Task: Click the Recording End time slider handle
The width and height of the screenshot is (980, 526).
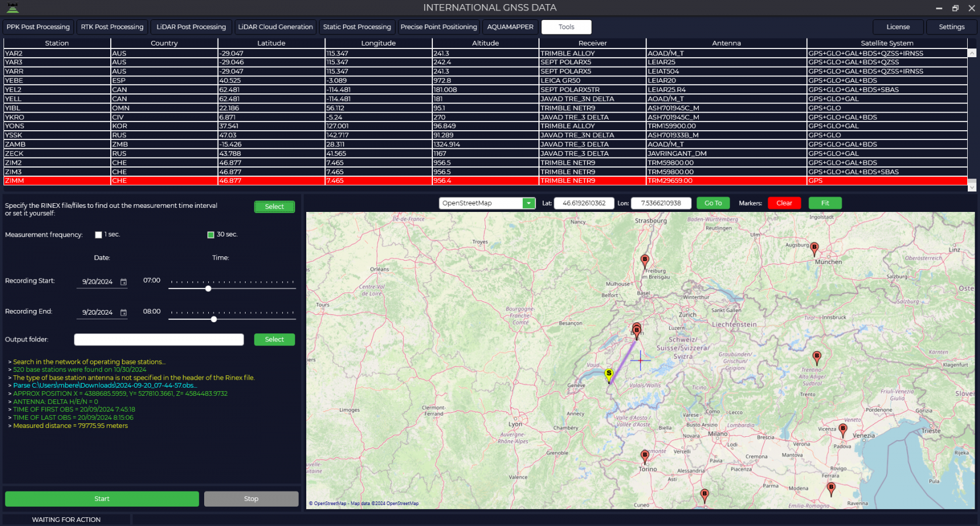Action: (214, 319)
